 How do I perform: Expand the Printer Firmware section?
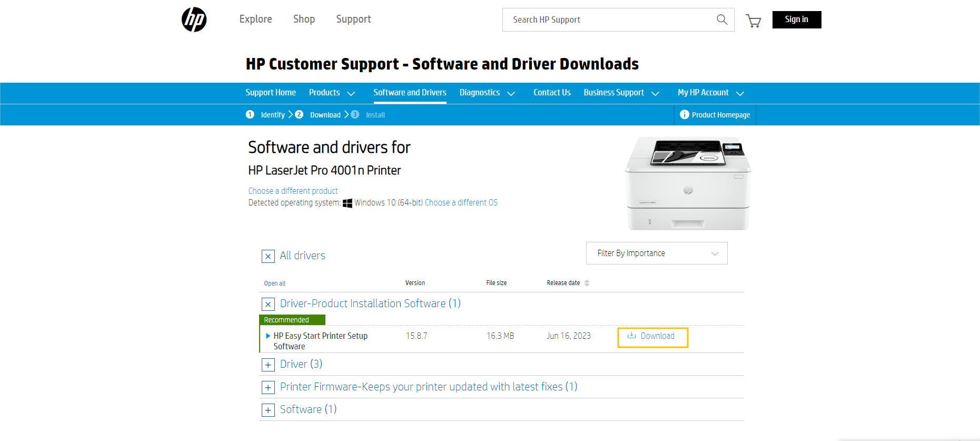tap(268, 387)
